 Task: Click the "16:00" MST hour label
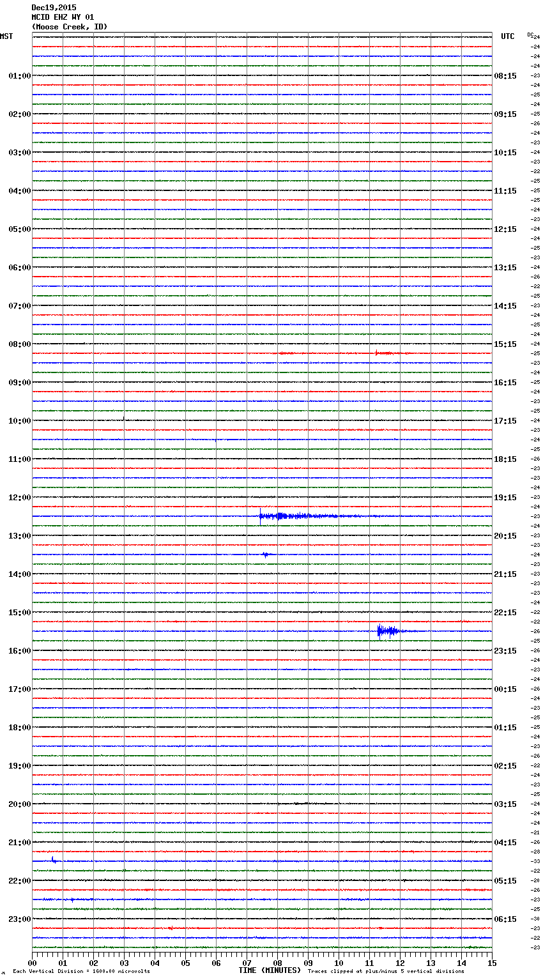pos(20,651)
